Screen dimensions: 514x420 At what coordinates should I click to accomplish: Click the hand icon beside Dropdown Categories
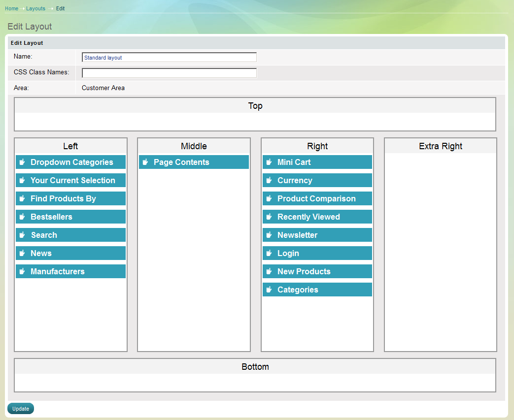[x=22, y=162]
